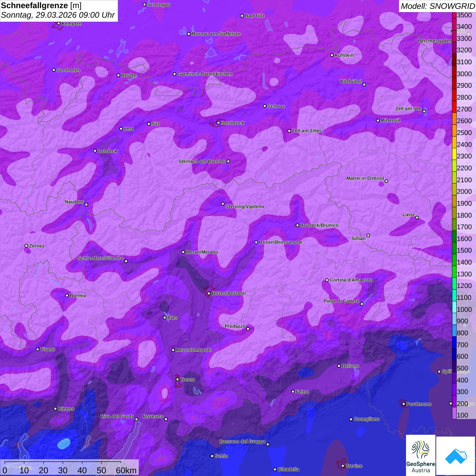Image resolution: width=476 pixels, height=476 pixels.
Task: Click the Bruneck/Brunico place label
Action: coord(319,225)
